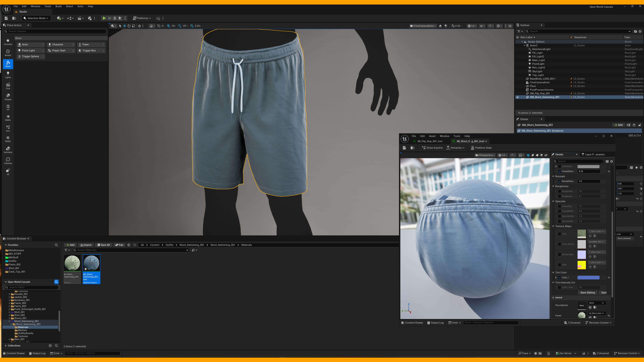Select the Translate tool in viewport toolbar
This screenshot has width=644, height=362.
click(124, 26)
